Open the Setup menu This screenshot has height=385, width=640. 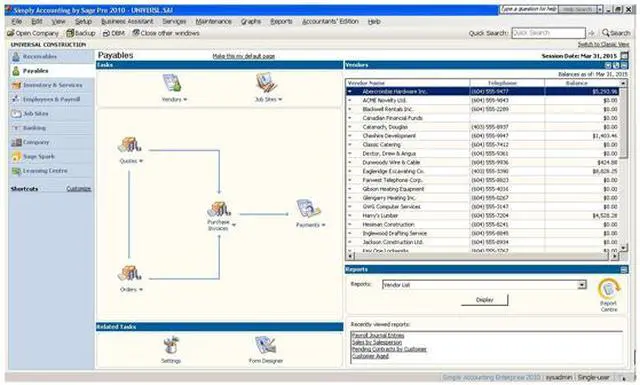point(83,22)
